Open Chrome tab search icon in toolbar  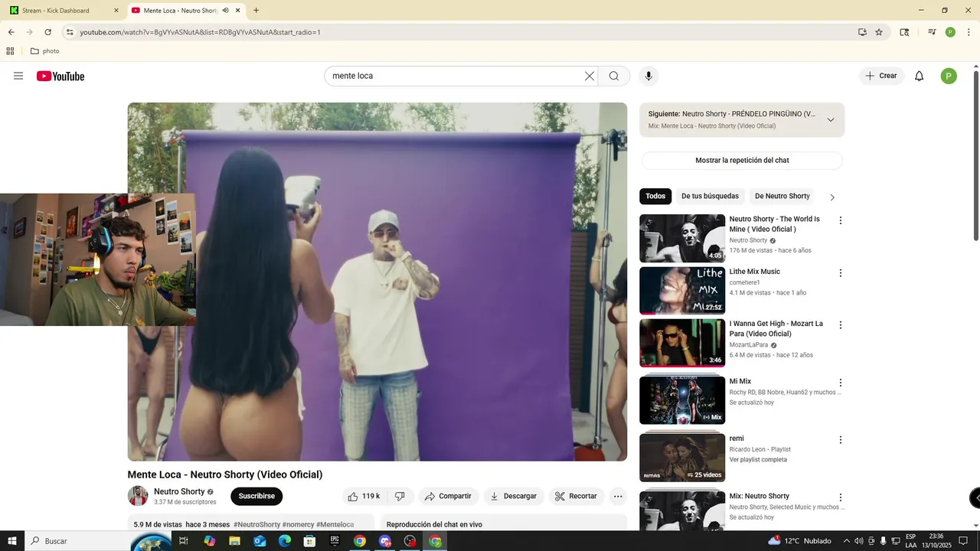[904, 32]
